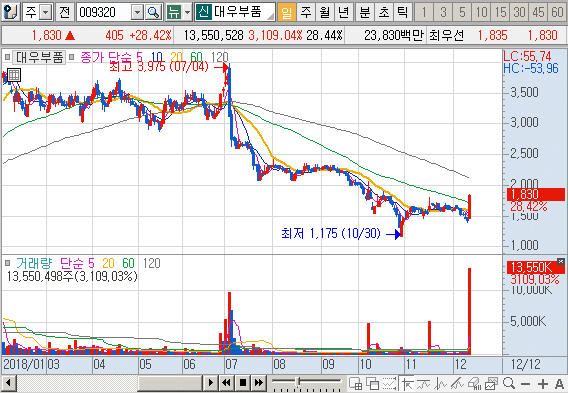Select interval 5 button

[462, 12]
